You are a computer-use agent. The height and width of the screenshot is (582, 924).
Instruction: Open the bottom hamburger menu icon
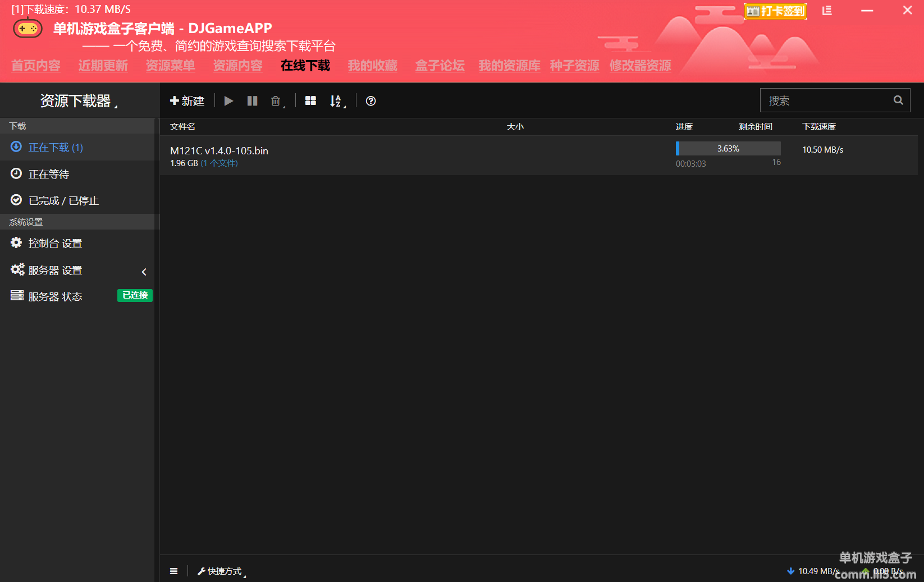tap(174, 571)
